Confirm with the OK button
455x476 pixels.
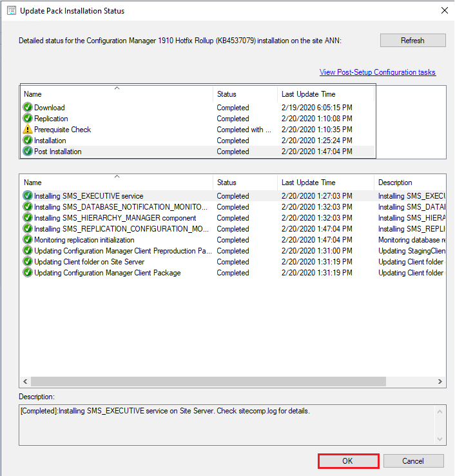pos(348,461)
